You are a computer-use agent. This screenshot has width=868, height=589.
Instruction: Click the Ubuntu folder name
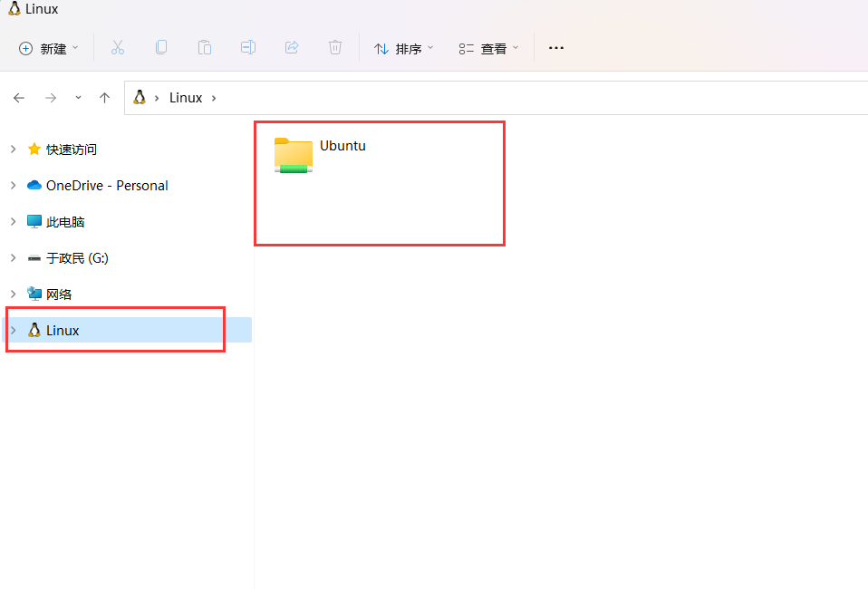[342, 146]
